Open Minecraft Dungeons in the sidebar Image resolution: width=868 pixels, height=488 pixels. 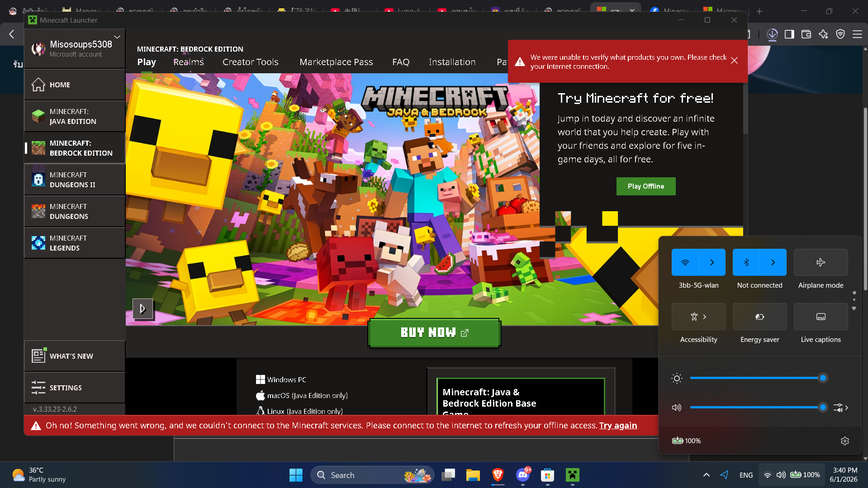coord(75,211)
